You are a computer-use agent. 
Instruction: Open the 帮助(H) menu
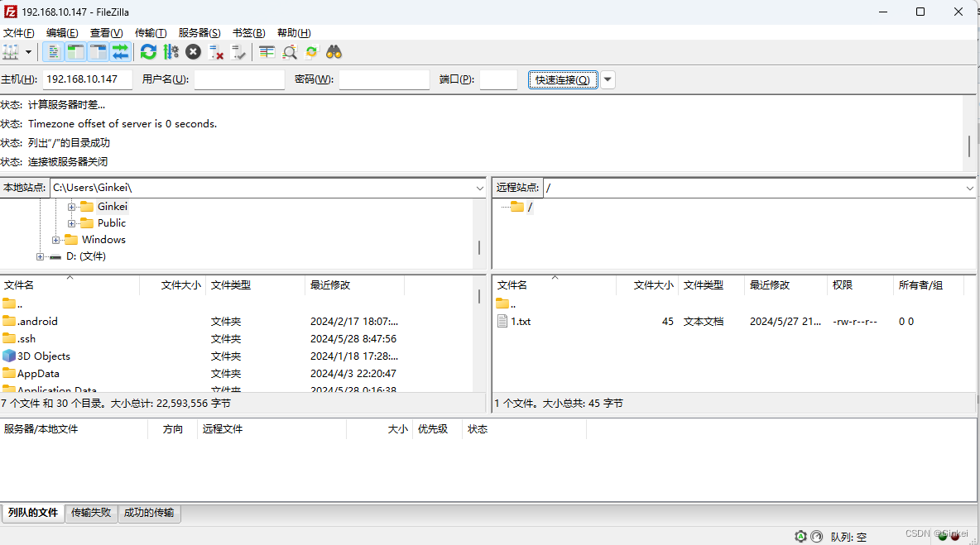[294, 33]
